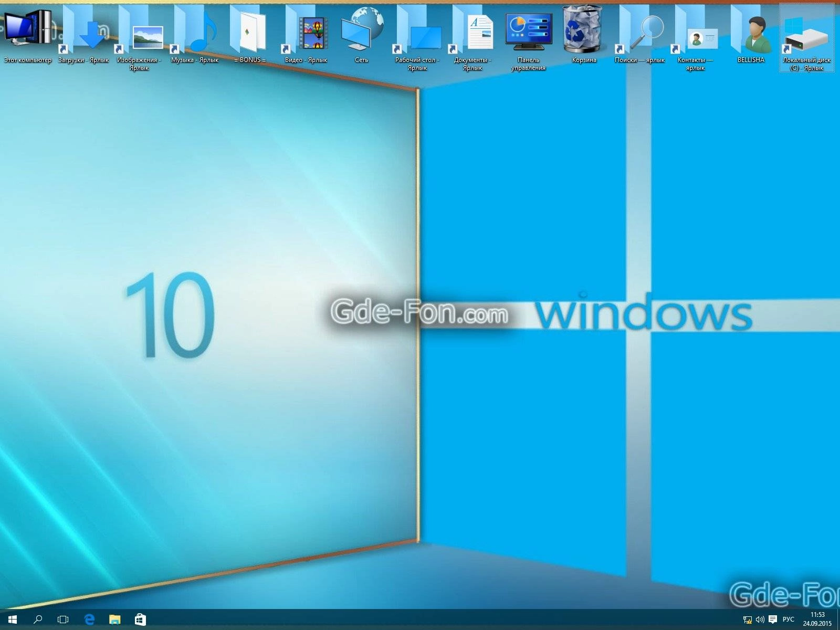Open Task View from the taskbar
The width and height of the screenshot is (840, 630).
point(63,619)
